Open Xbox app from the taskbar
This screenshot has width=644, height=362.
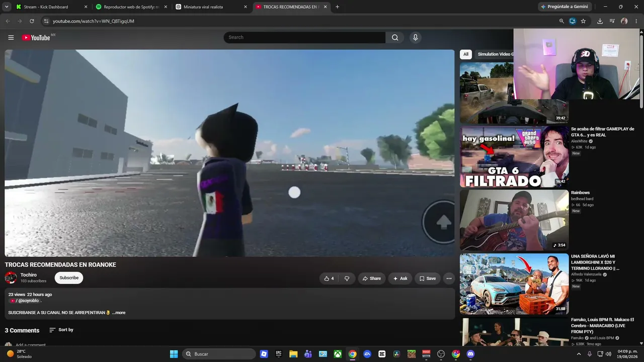tap(338, 354)
